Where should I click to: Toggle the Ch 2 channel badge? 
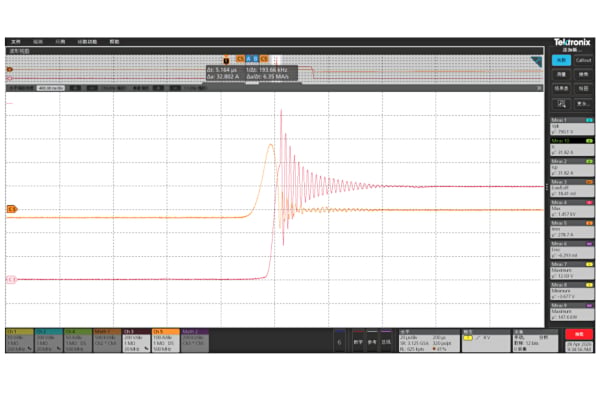click(49, 340)
